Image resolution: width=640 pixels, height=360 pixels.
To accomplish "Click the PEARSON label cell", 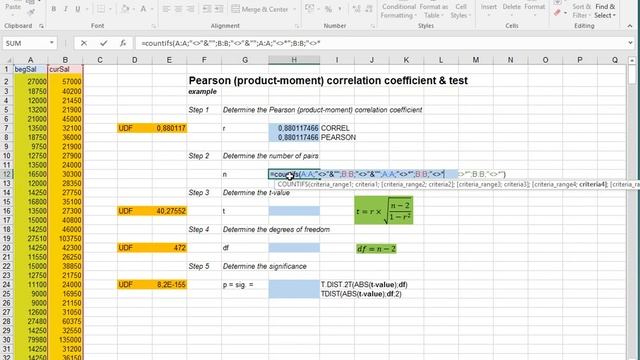I will (338, 138).
